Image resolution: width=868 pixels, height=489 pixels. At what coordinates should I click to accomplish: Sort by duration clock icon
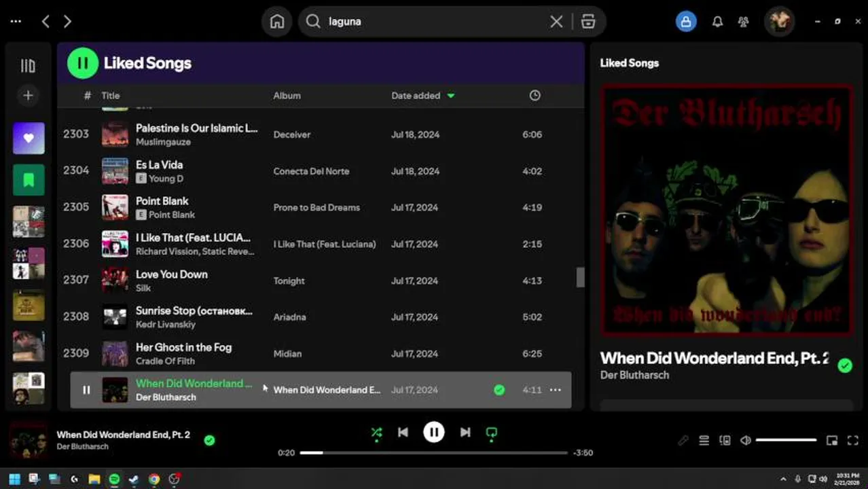(x=535, y=96)
